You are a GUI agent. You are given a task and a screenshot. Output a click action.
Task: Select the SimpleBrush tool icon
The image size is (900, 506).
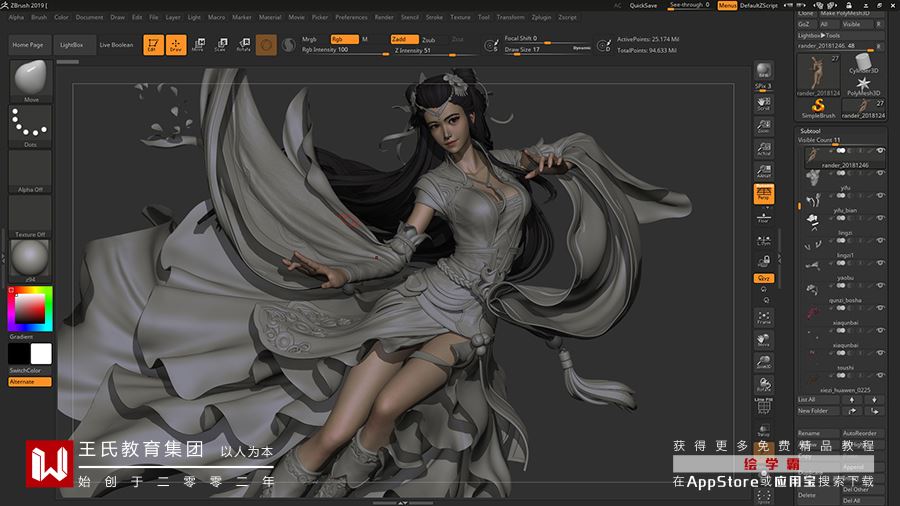(818, 106)
